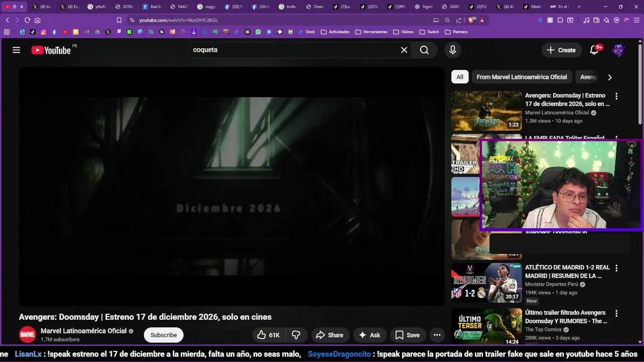Viewport: 644px width, 362px height.
Task: Open options for Atlético de Madrid video
Action: (x=616, y=268)
